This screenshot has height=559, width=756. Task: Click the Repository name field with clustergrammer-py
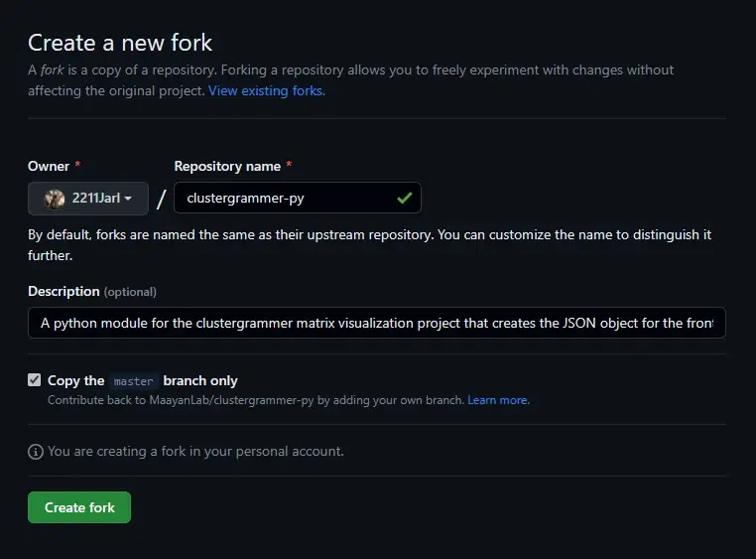click(x=298, y=198)
